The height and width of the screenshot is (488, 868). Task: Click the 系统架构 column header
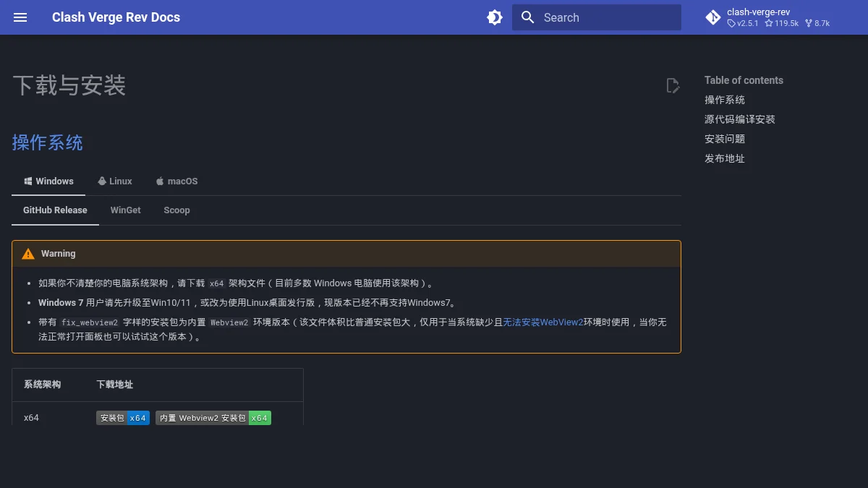[x=42, y=385]
